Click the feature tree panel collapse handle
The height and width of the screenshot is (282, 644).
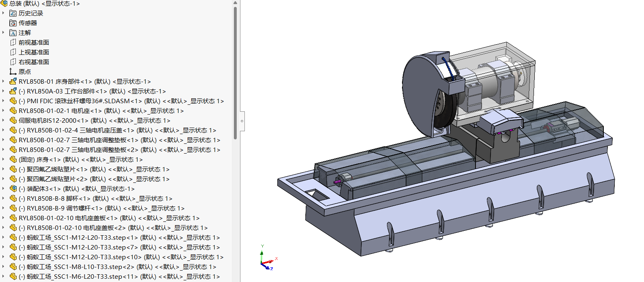tap(242, 121)
